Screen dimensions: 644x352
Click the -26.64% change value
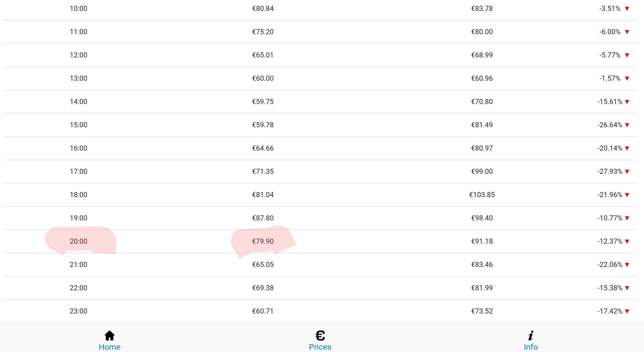[x=610, y=125]
